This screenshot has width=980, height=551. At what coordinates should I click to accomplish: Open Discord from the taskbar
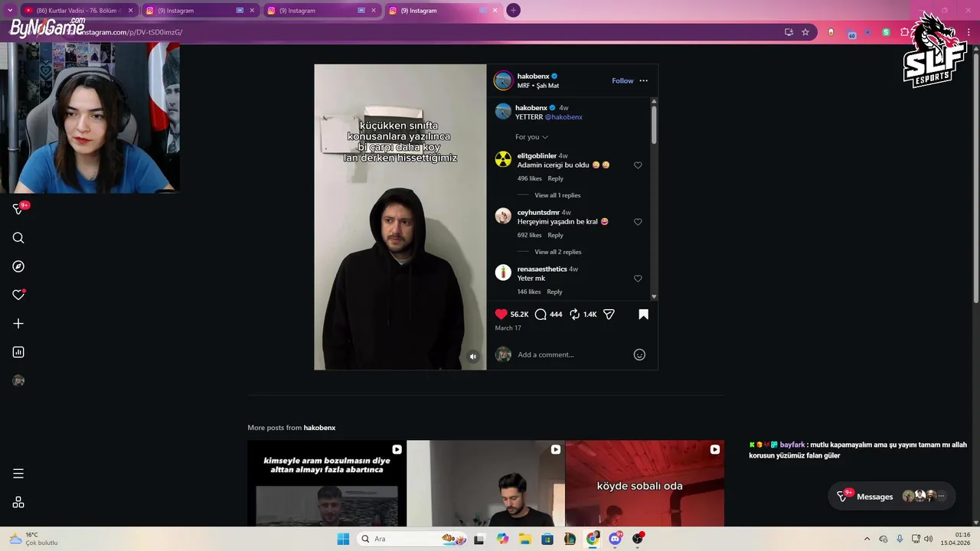[x=616, y=539]
